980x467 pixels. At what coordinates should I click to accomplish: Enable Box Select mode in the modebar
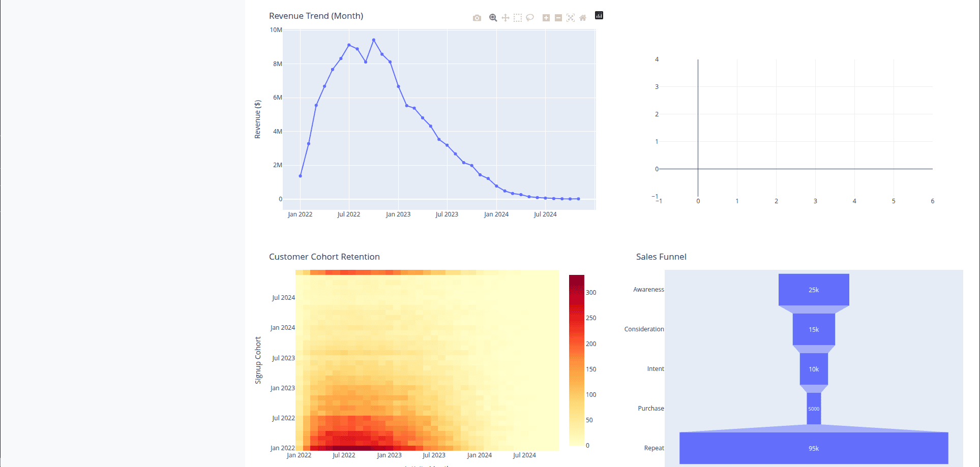pos(517,17)
